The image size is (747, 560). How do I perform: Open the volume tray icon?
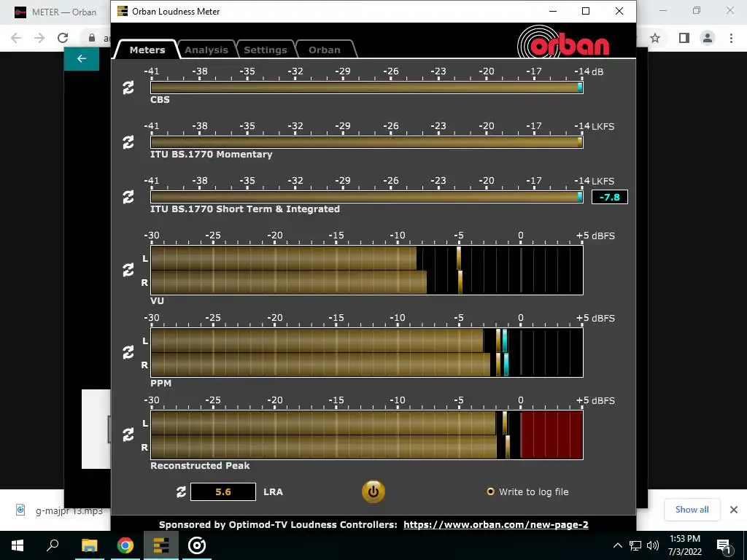(x=653, y=545)
